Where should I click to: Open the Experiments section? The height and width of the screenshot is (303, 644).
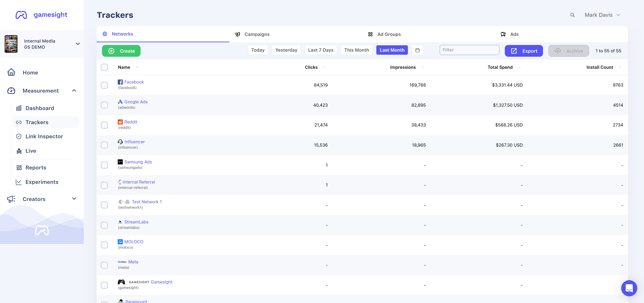tap(42, 182)
